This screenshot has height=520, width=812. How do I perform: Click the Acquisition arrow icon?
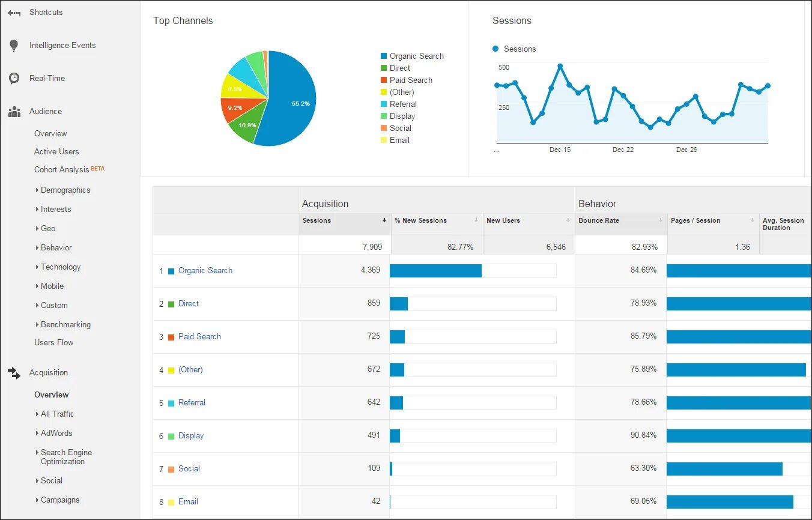pyautogui.click(x=13, y=372)
